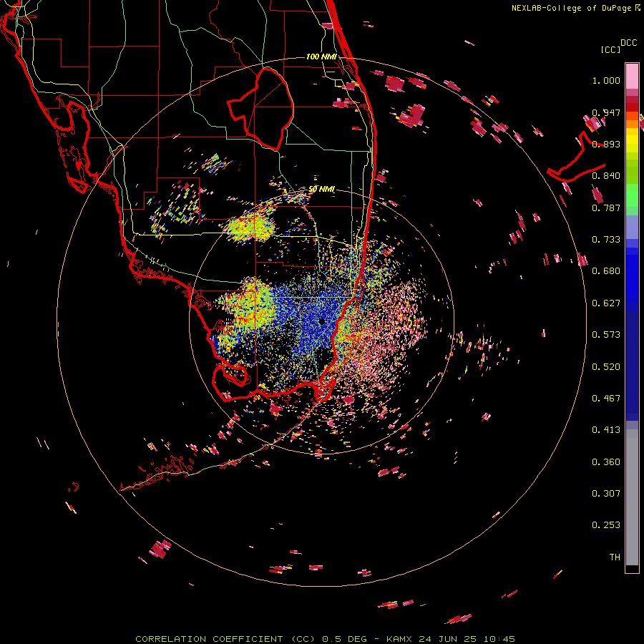Pick the lavender segment of the color bar
Image resolution: width=644 pixels, height=644 pixels.
(x=632, y=227)
